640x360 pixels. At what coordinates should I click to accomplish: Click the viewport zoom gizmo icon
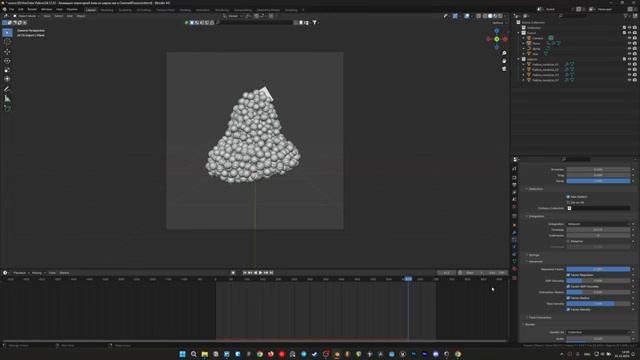coord(504,53)
